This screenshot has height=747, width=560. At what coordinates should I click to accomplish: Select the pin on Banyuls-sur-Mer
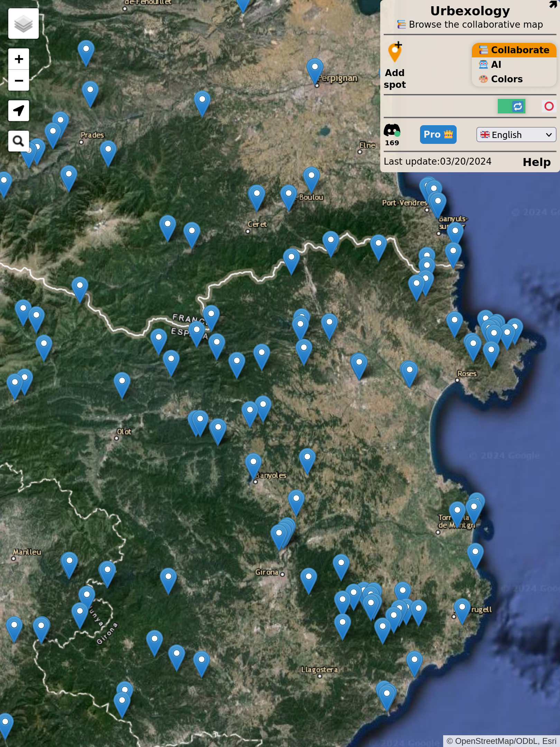[x=455, y=235]
